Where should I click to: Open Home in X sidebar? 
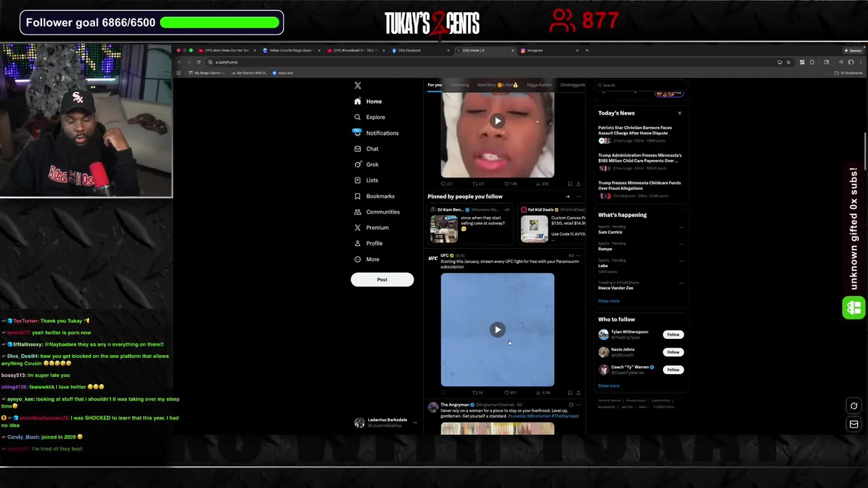[368, 101]
